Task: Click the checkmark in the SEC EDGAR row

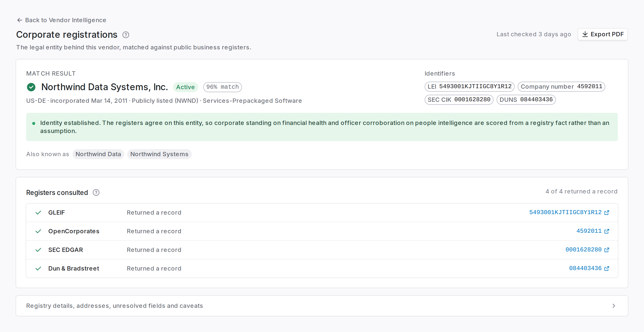Action: point(38,250)
